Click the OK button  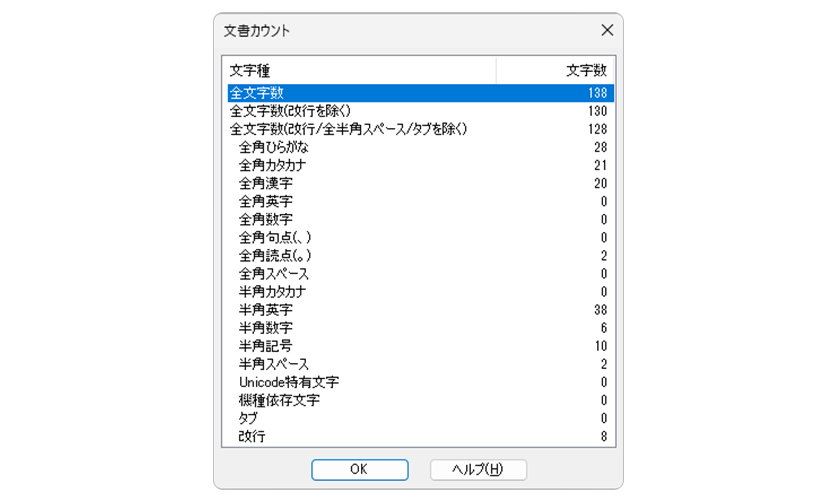click(x=359, y=469)
